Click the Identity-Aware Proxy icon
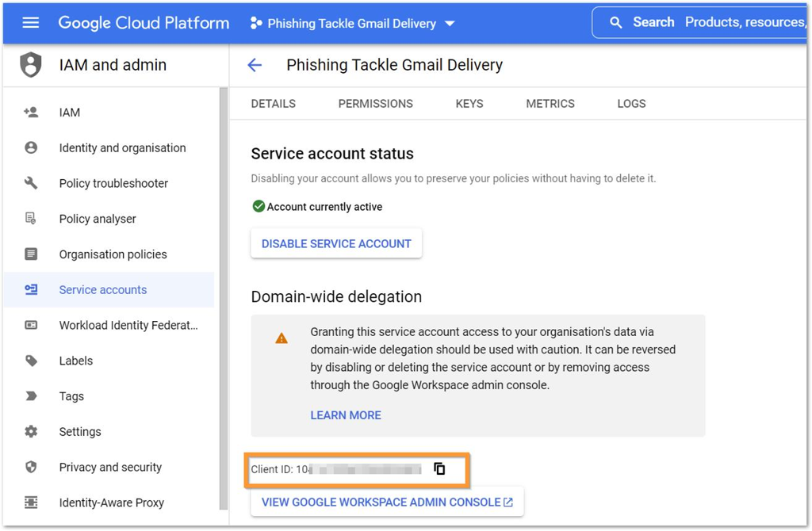Viewport: 812px width, 531px height. [x=31, y=502]
